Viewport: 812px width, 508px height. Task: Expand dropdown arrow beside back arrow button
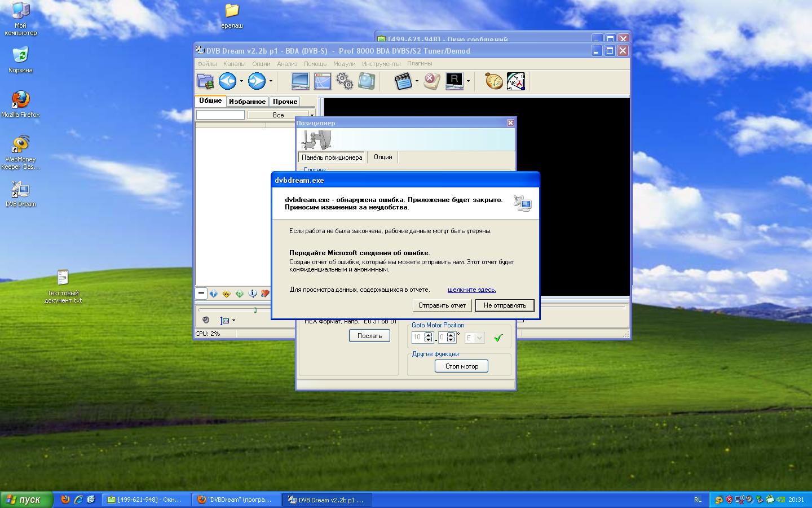pos(241,81)
